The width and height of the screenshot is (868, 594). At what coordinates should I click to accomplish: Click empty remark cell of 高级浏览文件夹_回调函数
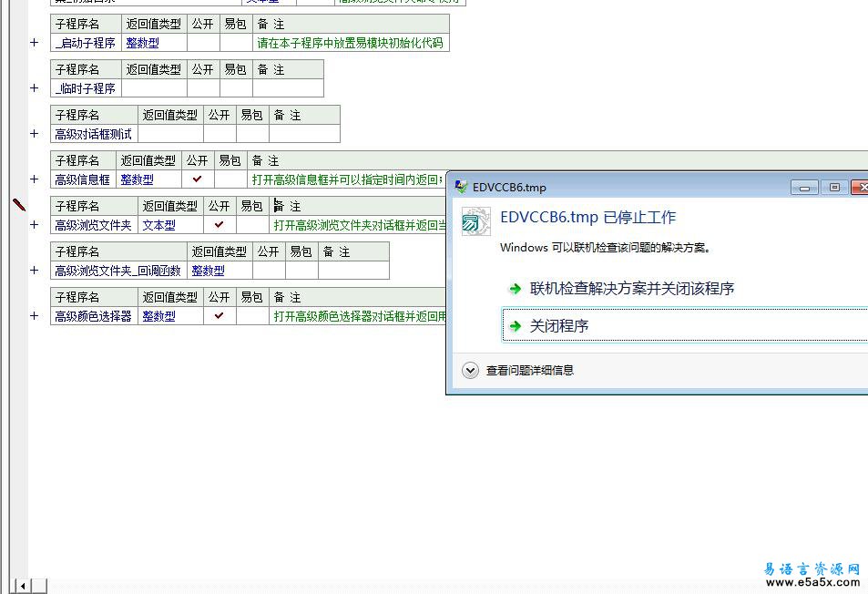tap(353, 271)
